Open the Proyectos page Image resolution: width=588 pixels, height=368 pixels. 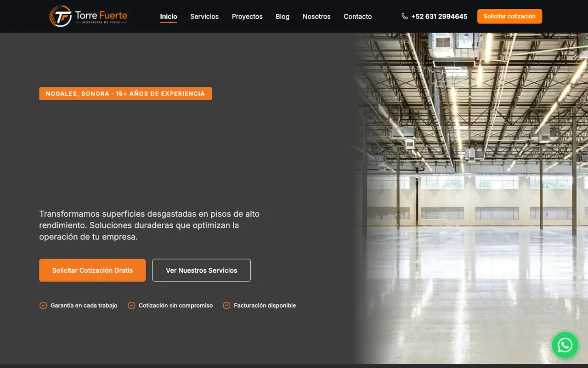pos(247,17)
